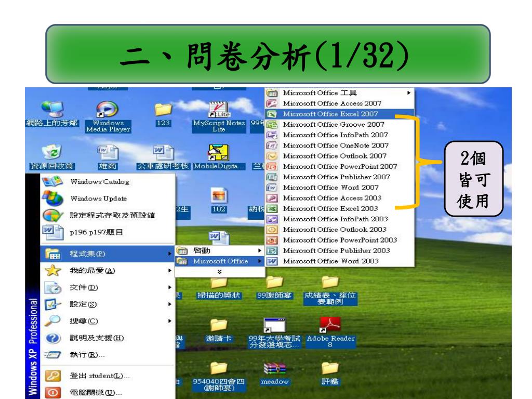Screen dimensions: 532x399
Task: Click the Outlook 2007 icon
Action: (x=272, y=156)
